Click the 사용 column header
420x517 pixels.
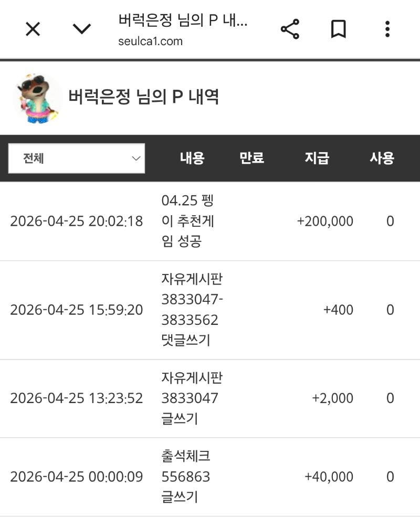(382, 158)
